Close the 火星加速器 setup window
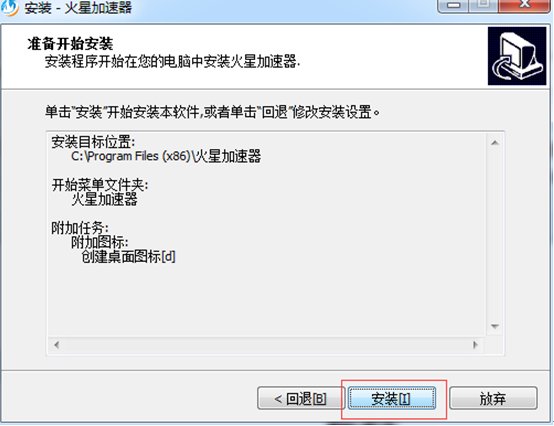 click(x=524, y=5)
